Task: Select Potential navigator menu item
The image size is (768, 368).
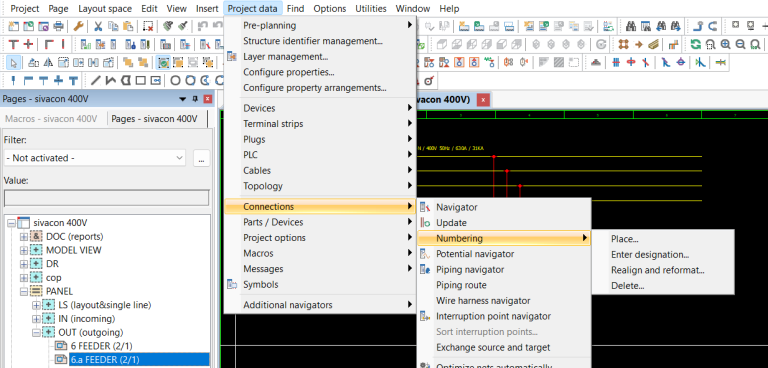Action: 504,254
